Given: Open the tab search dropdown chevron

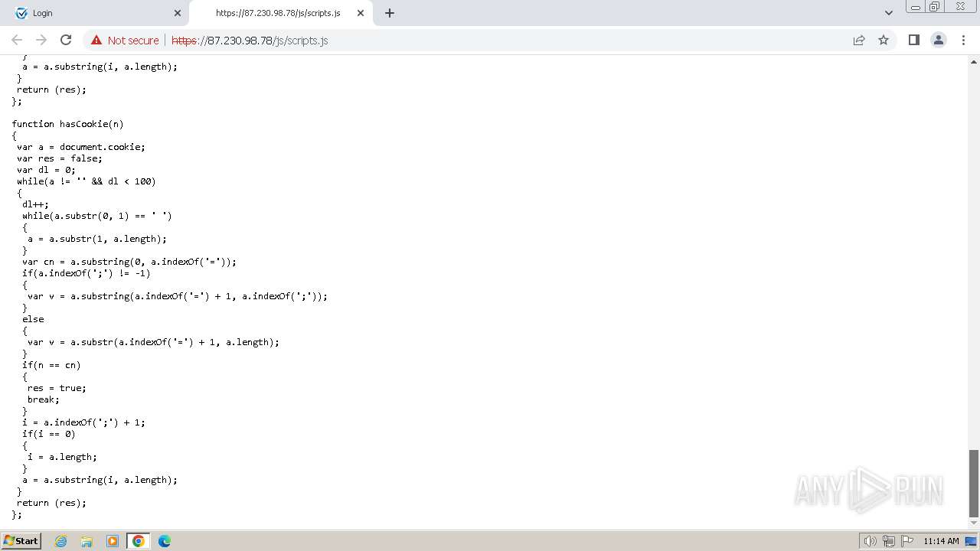Looking at the screenshot, I should (x=889, y=13).
